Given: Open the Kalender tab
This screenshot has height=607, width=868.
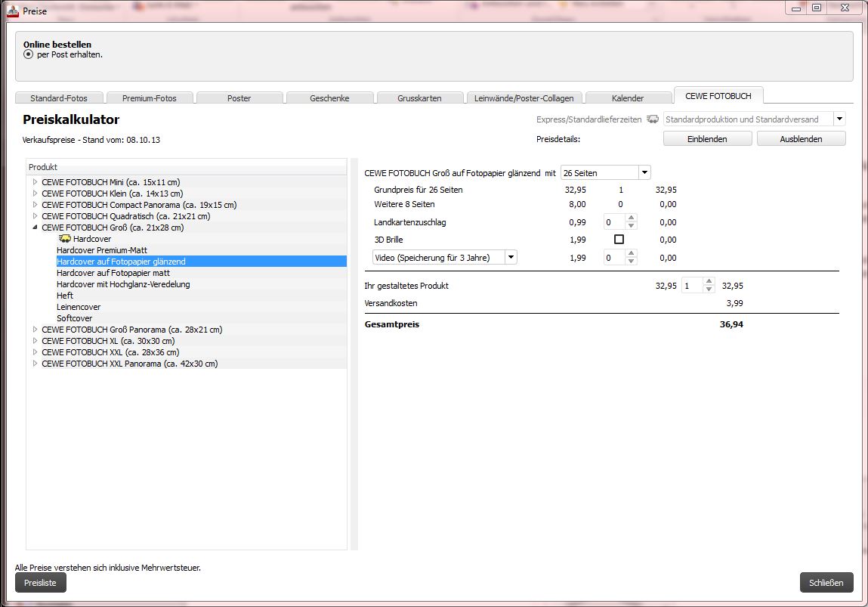Looking at the screenshot, I should [x=628, y=98].
